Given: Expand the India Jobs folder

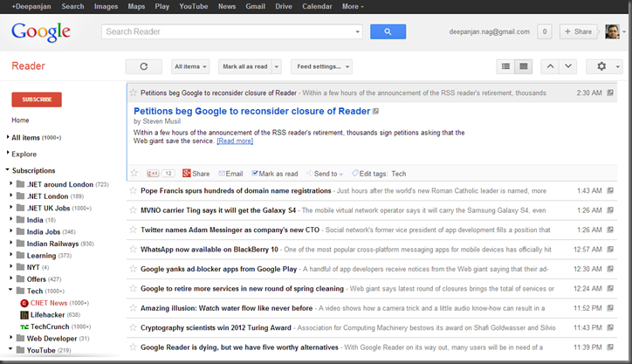Looking at the screenshot, I should coord(10,231).
